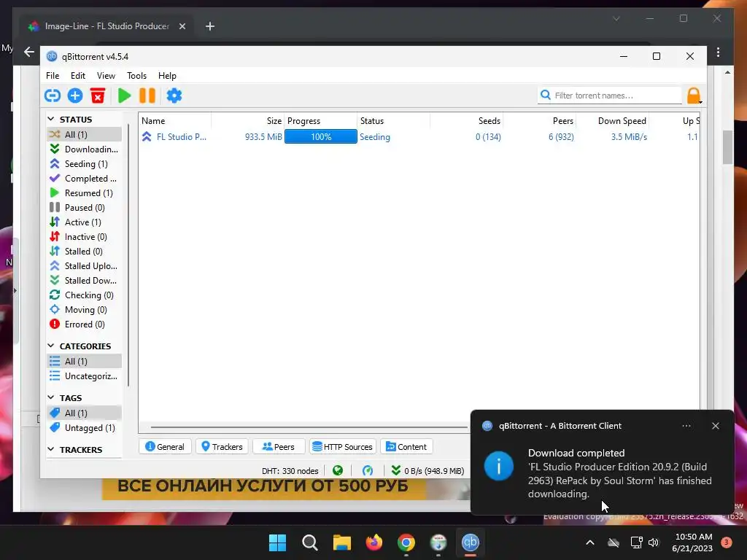Image resolution: width=747 pixels, height=560 pixels.
Task: Collapse the STATUS section
Action: click(51, 119)
